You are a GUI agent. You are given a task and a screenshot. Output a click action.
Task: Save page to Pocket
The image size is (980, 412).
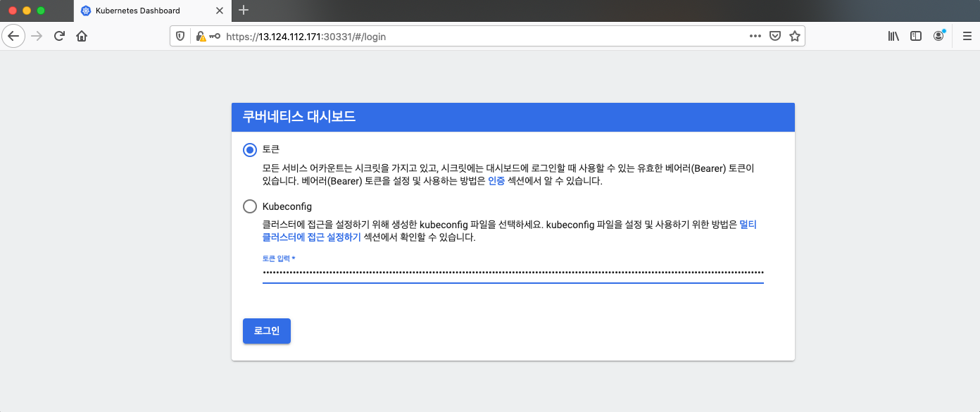pyautogui.click(x=775, y=36)
